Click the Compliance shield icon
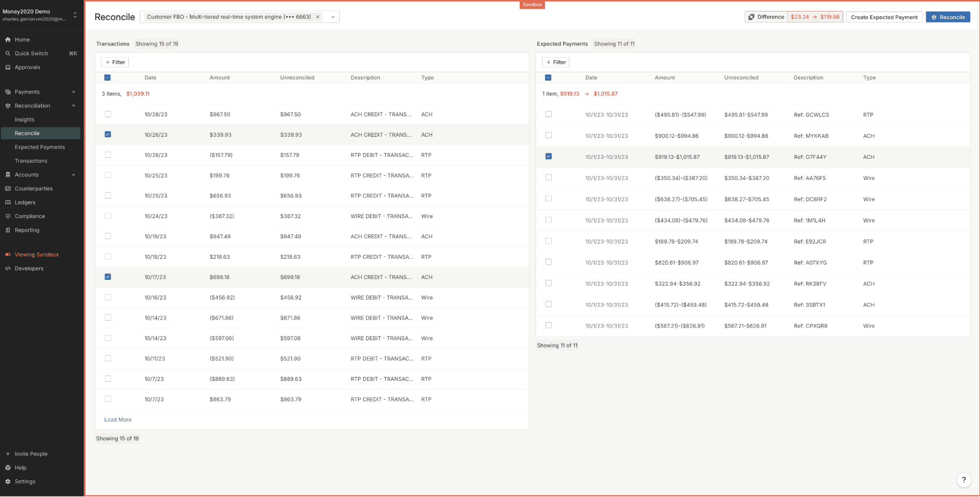This screenshot has height=497, width=980. click(8, 216)
